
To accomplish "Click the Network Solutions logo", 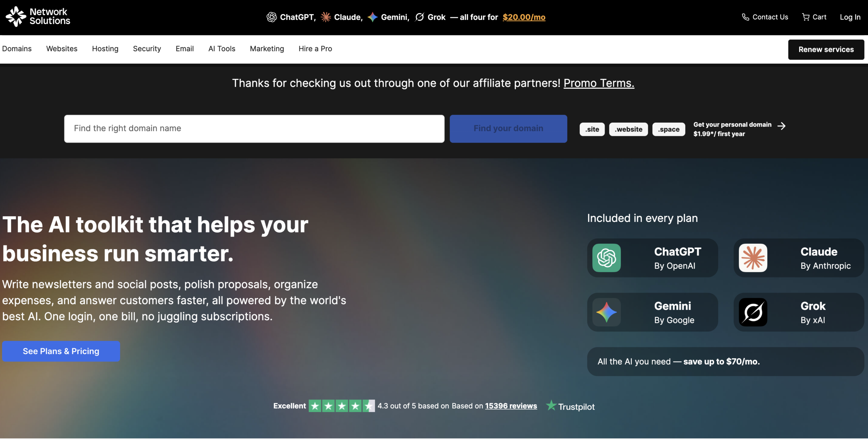I will point(38,17).
